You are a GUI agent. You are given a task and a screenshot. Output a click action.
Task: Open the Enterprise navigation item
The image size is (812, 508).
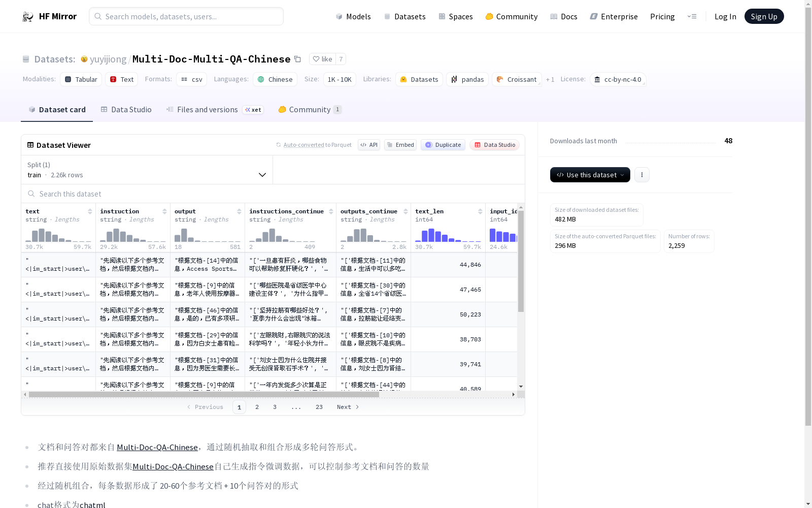point(614,16)
